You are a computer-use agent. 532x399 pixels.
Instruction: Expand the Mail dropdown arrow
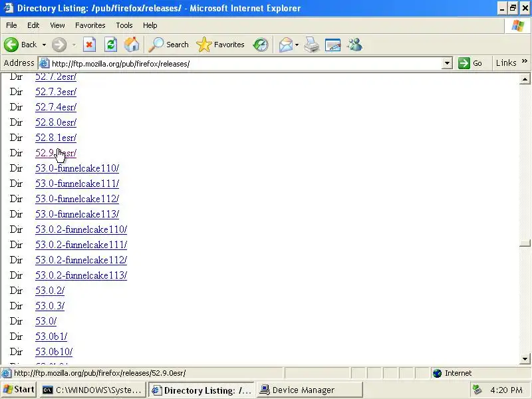click(297, 45)
